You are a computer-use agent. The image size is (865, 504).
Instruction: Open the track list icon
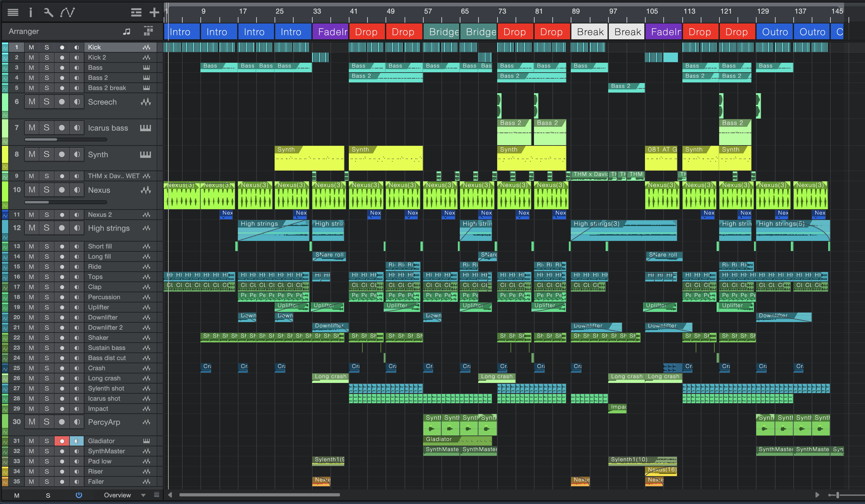(13, 12)
